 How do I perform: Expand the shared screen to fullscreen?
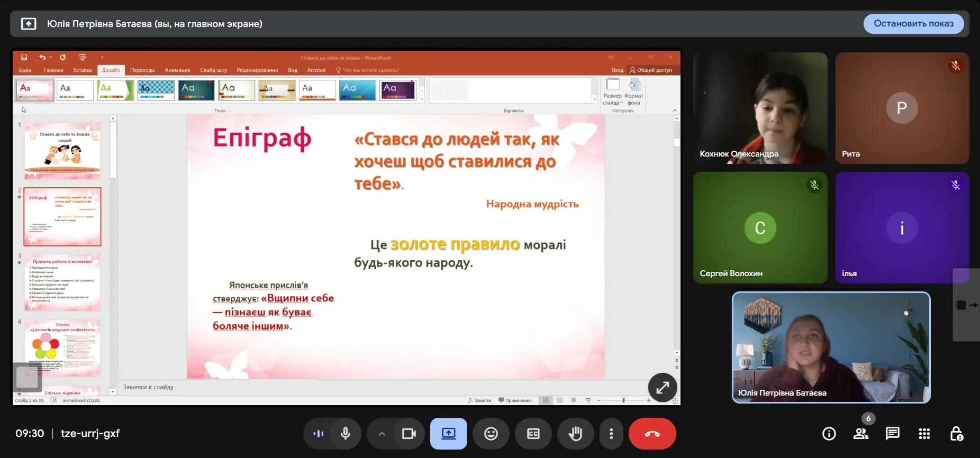(662, 388)
